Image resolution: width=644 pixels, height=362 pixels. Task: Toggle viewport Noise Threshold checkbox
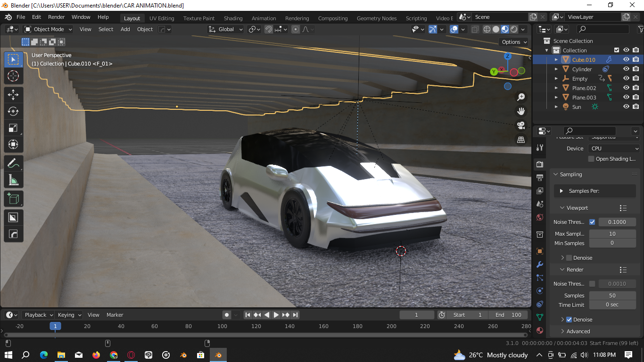pyautogui.click(x=592, y=222)
